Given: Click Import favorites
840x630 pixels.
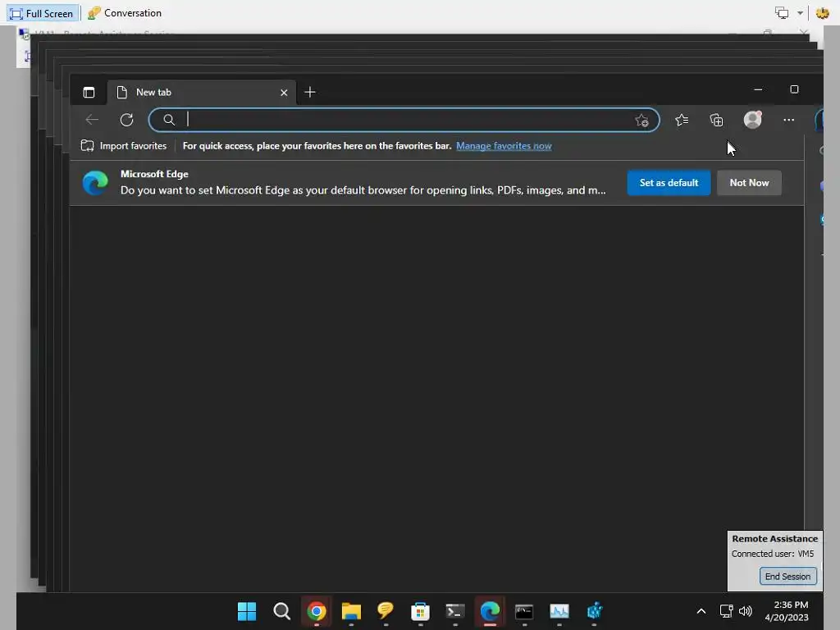Looking at the screenshot, I should click(x=124, y=146).
